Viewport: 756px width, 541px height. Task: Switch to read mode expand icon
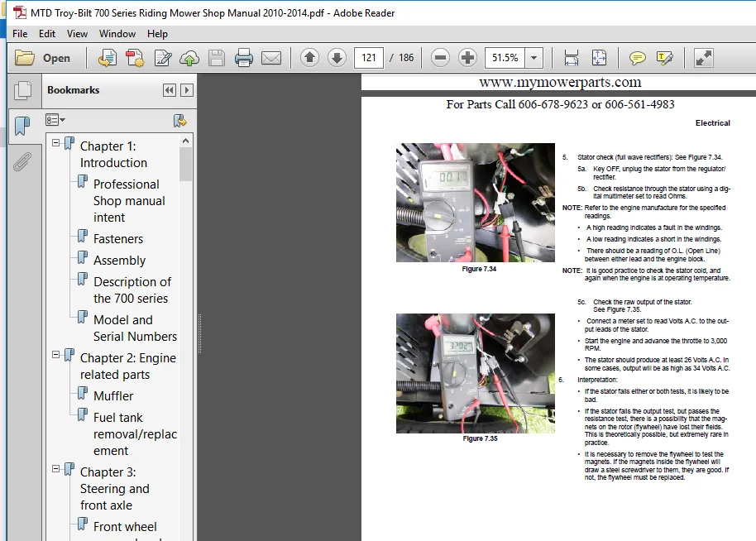[x=703, y=58]
